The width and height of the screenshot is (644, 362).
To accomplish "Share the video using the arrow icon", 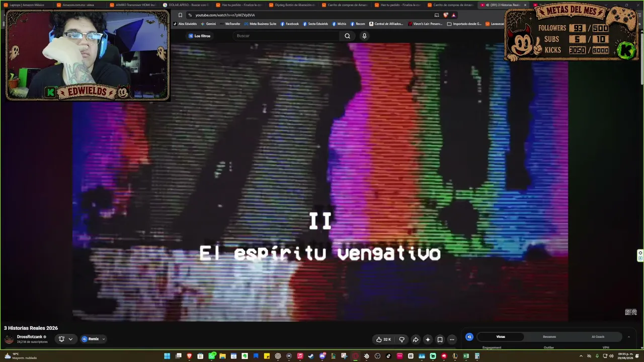I will [x=416, y=339].
